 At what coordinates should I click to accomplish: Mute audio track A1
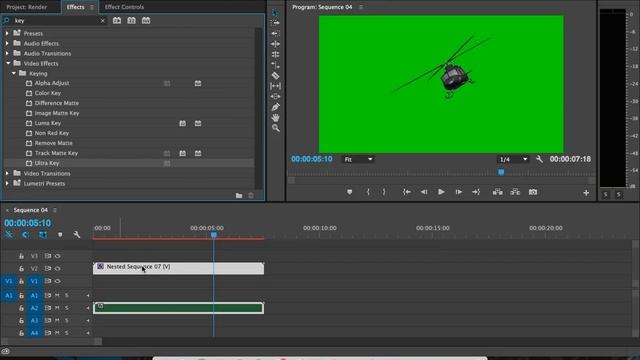pos(57,295)
